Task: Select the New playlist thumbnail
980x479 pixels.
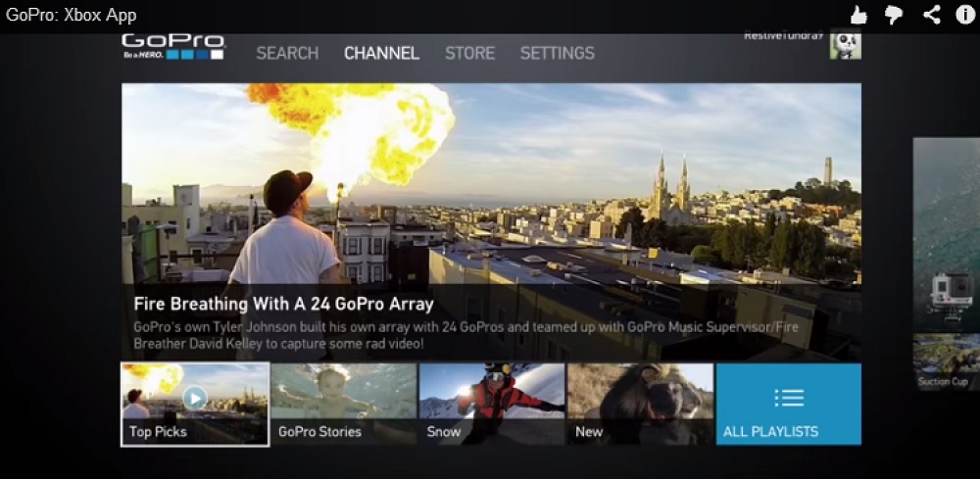Action: tap(641, 404)
